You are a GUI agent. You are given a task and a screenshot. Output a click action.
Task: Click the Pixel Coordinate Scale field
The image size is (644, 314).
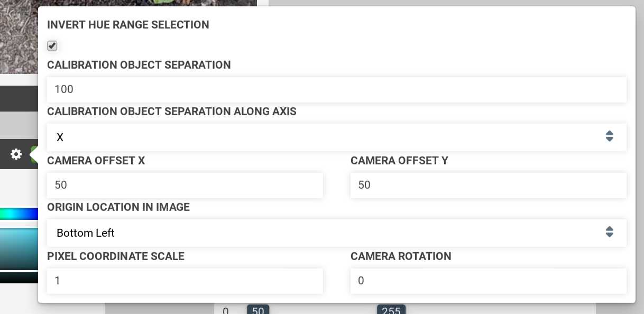coord(185,281)
